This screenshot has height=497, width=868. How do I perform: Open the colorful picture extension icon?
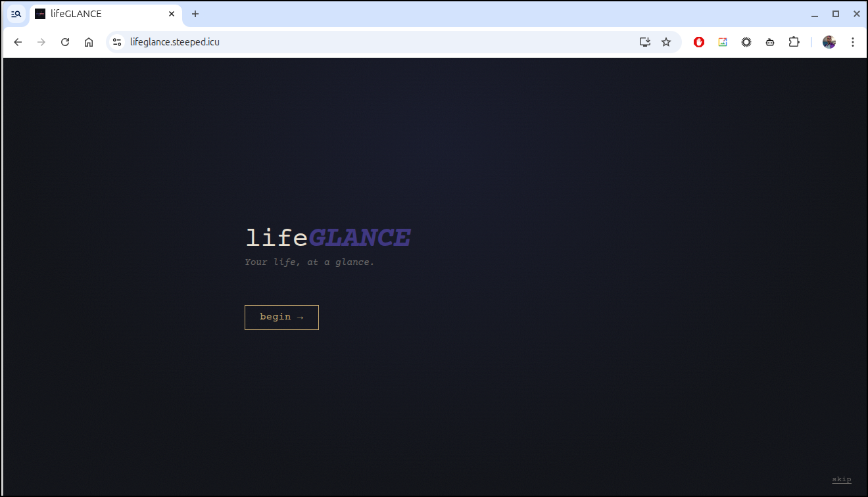723,42
